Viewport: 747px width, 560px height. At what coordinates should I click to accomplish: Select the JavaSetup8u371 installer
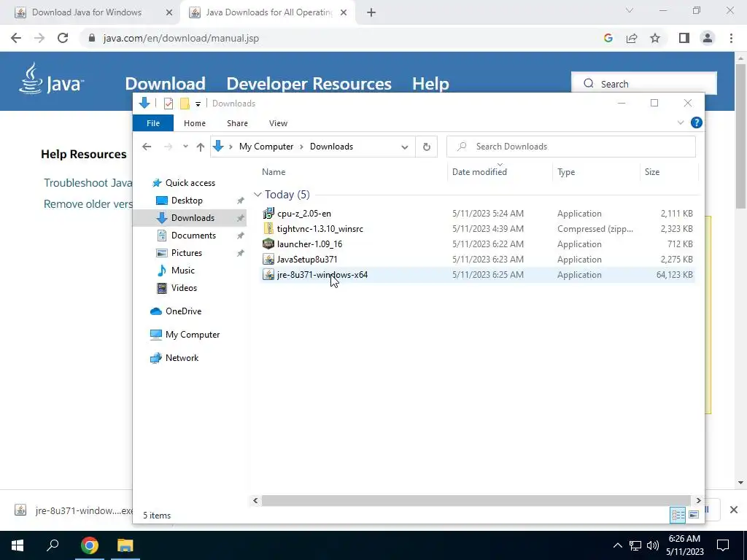pyautogui.click(x=477, y=259)
